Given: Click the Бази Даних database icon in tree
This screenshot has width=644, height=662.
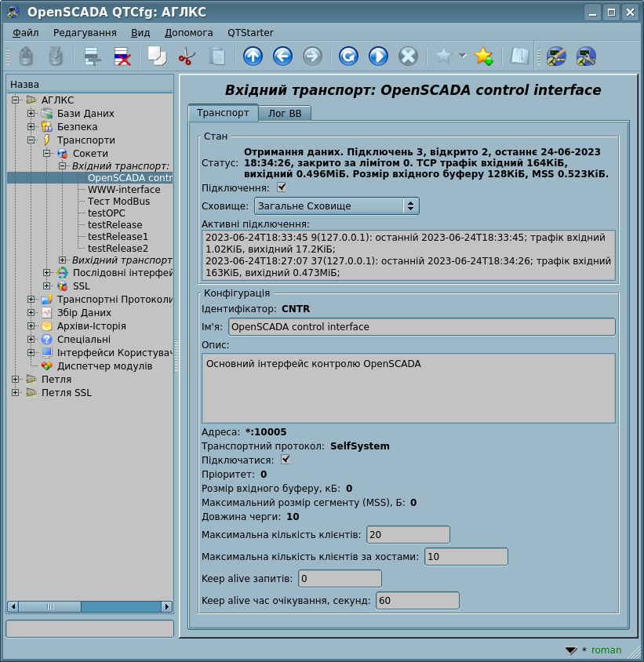Looking at the screenshot, I should [x=46, y=113].
